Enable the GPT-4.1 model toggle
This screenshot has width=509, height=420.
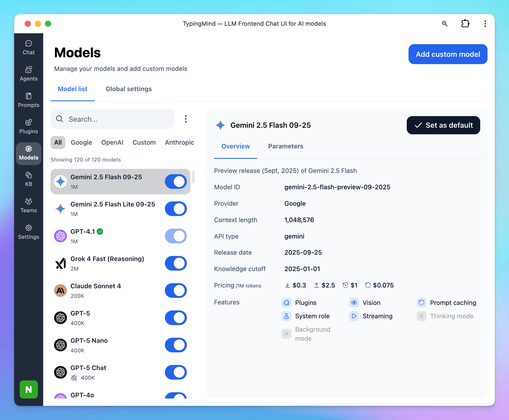pyautogui.click(x=176, y=236)
